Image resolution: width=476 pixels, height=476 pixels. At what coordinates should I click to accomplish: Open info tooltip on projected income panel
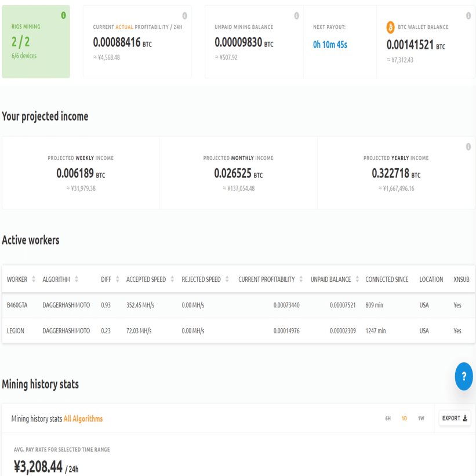468,147
